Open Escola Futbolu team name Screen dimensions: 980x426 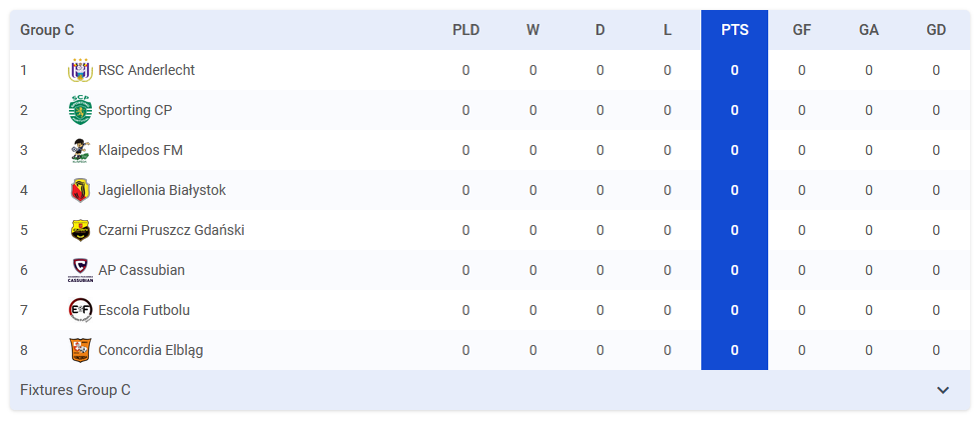pos(144,310)
